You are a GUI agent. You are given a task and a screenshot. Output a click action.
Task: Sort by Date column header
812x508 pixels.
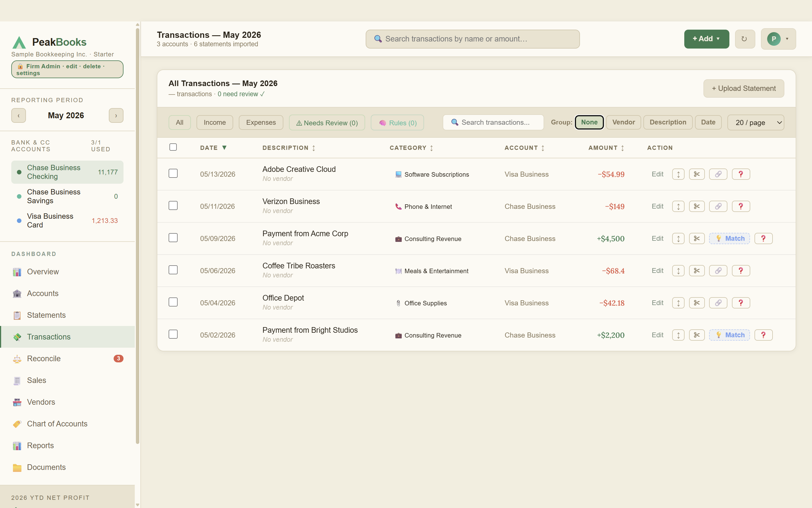(213, 148)
